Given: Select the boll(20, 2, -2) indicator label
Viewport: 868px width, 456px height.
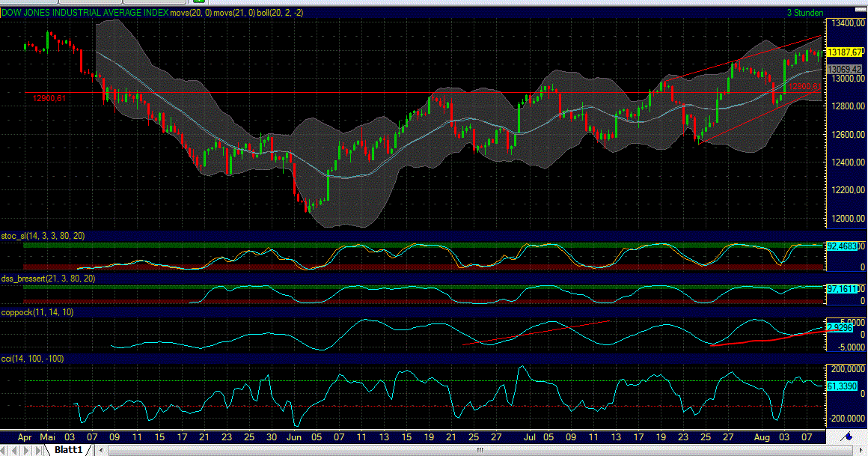Looking at the screenshot, I should click(x=280, y=12).
